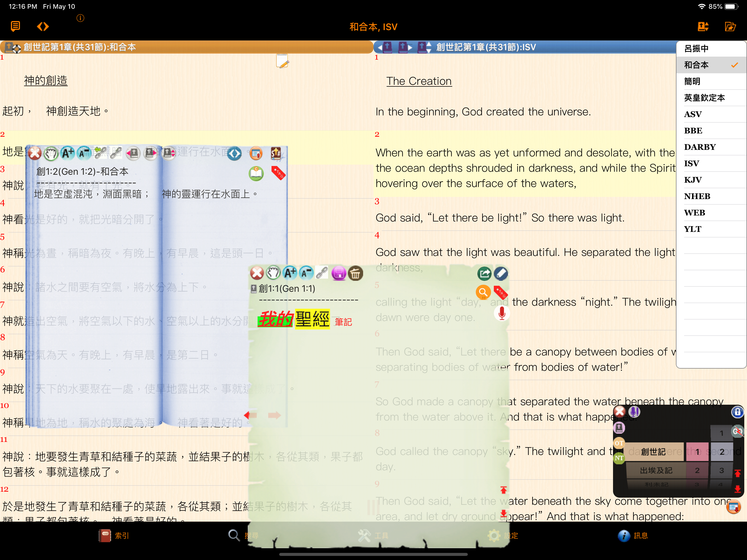The height and width of the screenshot is (560, 747).
Task: Decrease font size in verse popup (創1:2)
Action: pos(84,153)
